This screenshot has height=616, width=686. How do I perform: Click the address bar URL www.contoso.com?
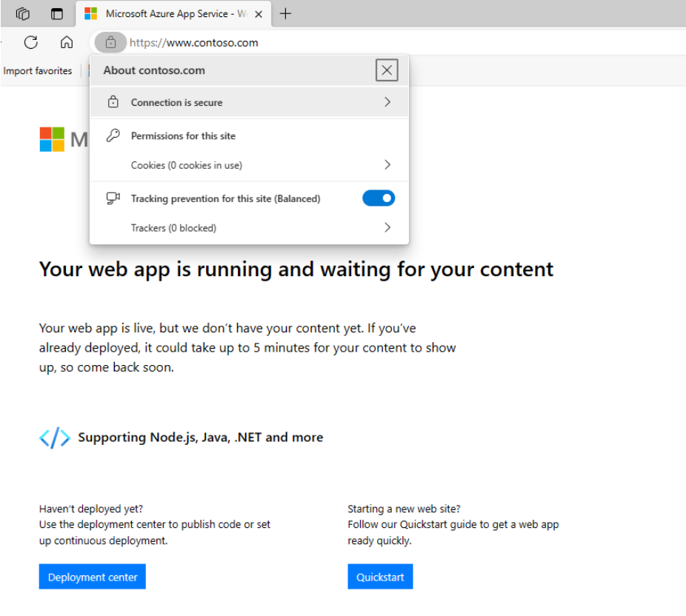(194, 43)
